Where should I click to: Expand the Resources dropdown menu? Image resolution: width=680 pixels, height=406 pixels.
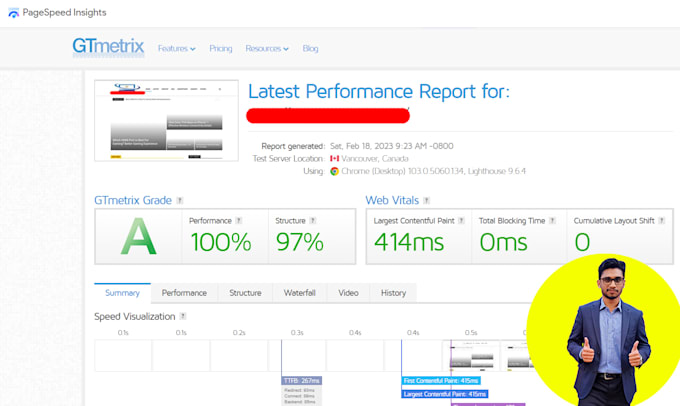267,49
